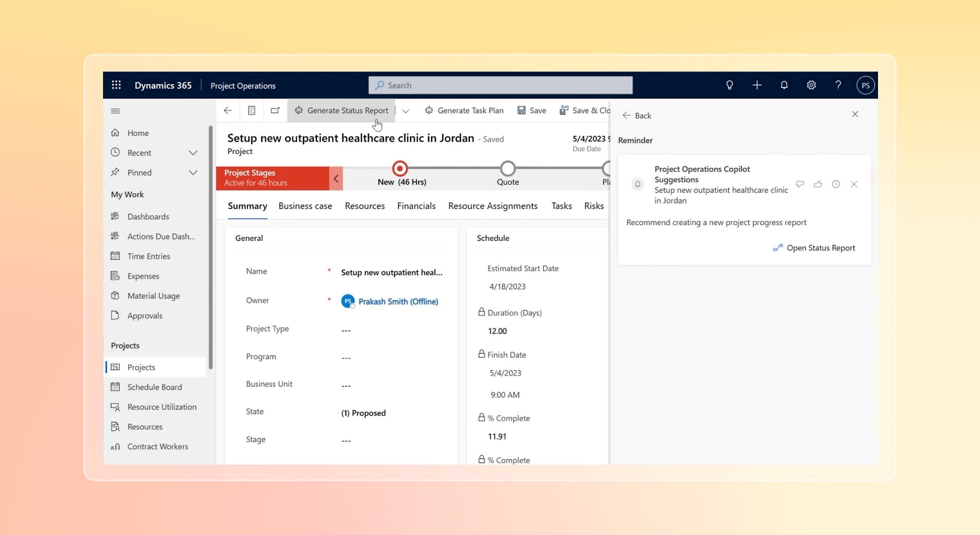Open the waffle app launcher menu
Image resolution: width=980 pixels, height=535 pixels.
(116, 85)
